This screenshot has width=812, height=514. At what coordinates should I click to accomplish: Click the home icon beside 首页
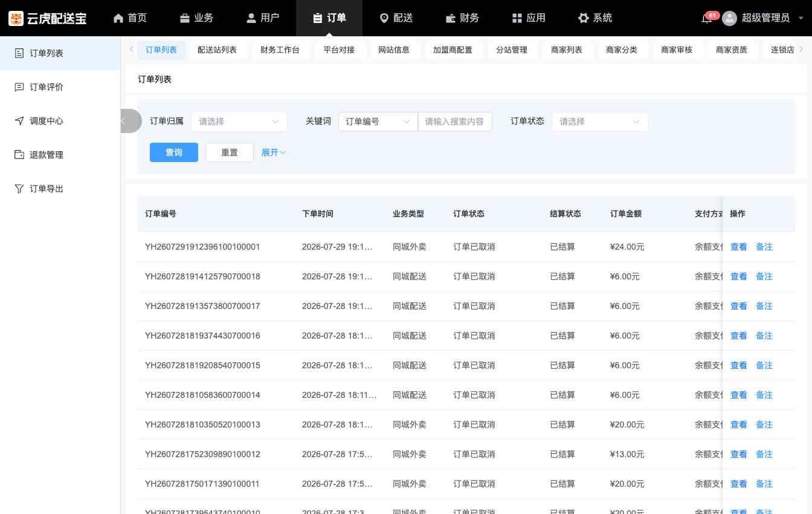click(x=118, y=18)
